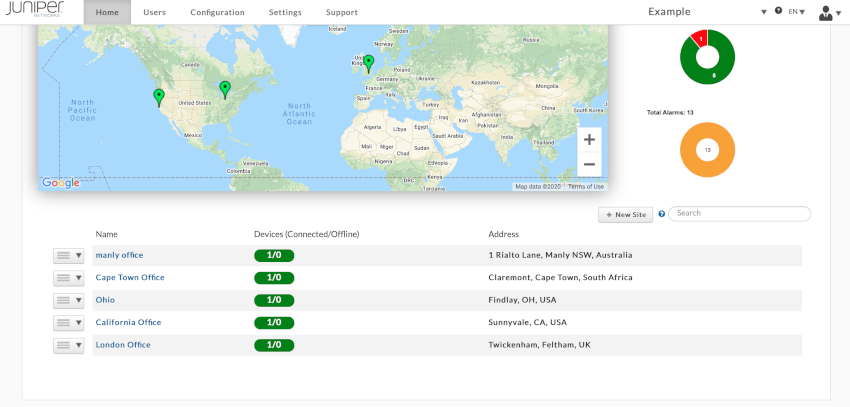Click address 'Claremont, Cape Town, South Africa'
This screenshot has height=407, width=850.
click(560, 277)
